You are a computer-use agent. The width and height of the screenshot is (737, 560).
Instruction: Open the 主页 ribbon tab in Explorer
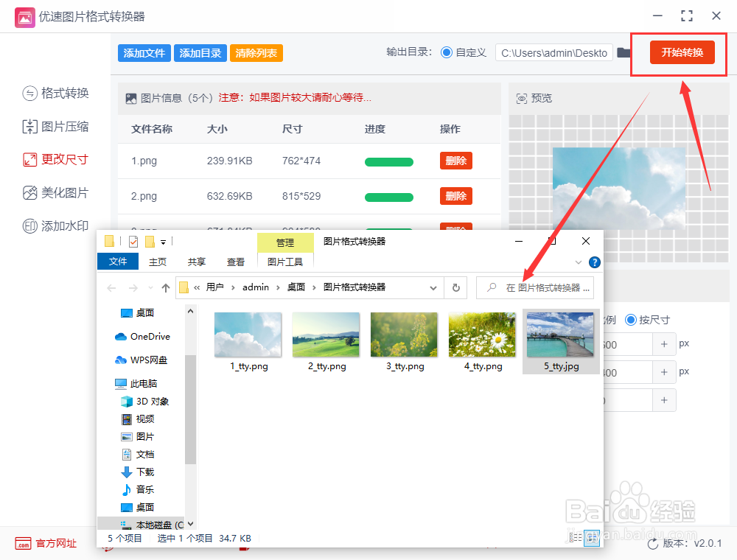click(x=158, y=262)
